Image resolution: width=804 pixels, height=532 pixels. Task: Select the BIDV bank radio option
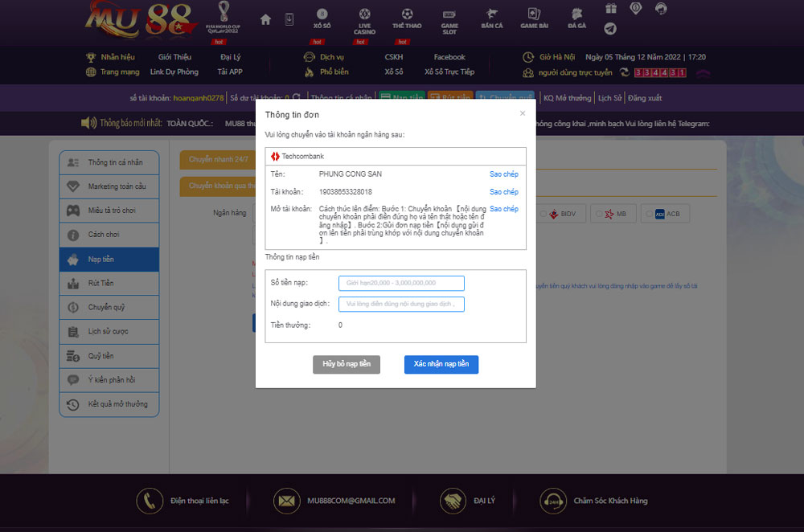click(x=543, y=214)
